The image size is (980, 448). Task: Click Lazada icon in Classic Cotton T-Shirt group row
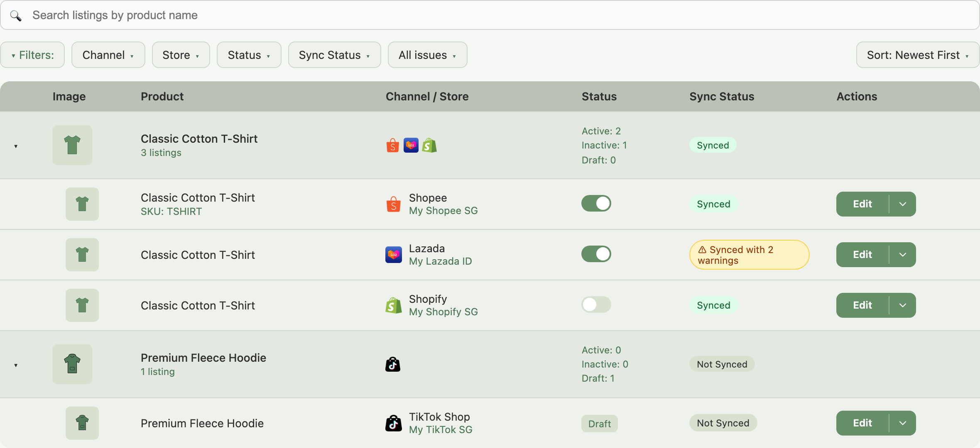coord(411,145)
